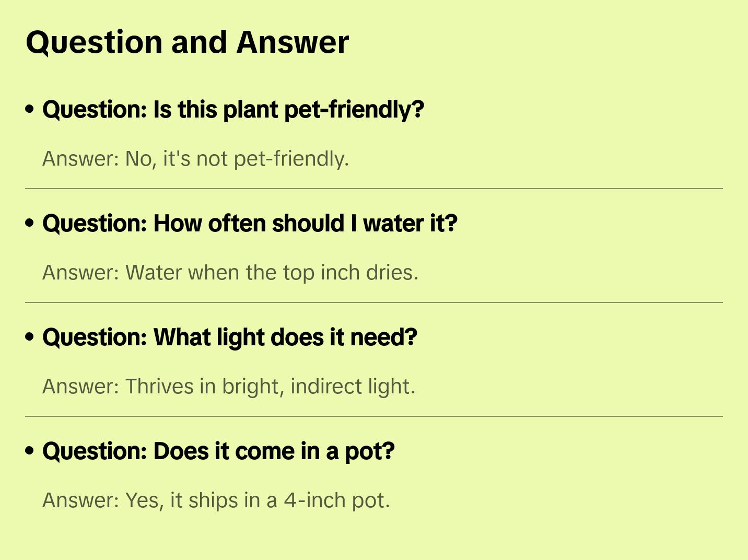Click the bullet before the pet-friendly question
748x560 pixels.
pos(30,110)
